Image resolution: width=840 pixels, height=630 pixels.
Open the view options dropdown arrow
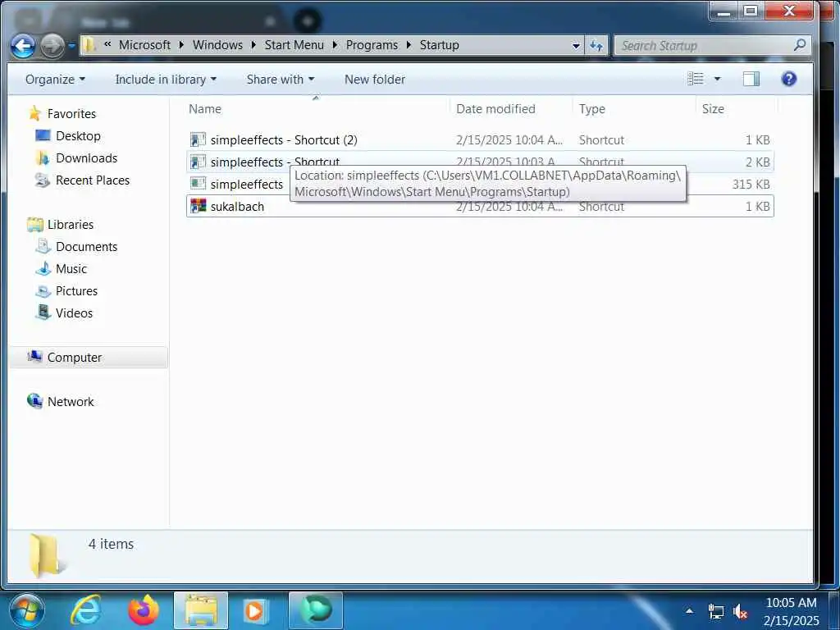[x=717, y=80]
